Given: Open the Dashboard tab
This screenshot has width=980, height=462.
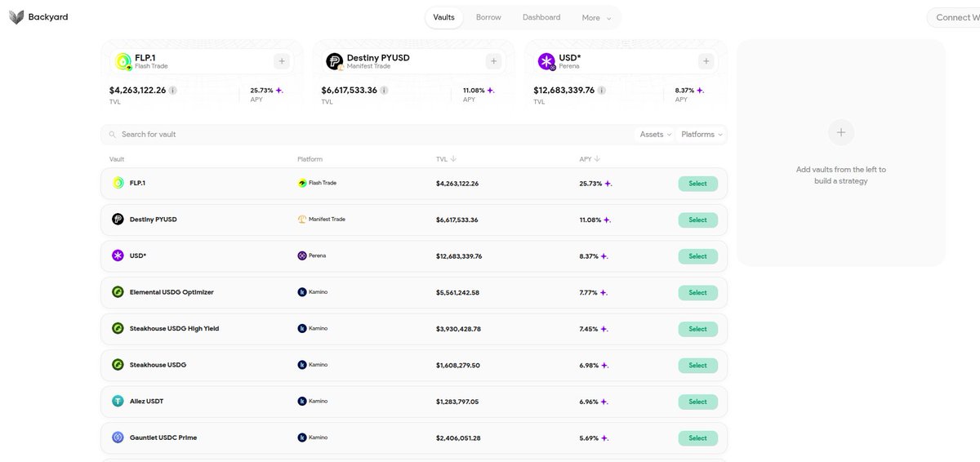Looking at the screenshot, I should [541, 17].
